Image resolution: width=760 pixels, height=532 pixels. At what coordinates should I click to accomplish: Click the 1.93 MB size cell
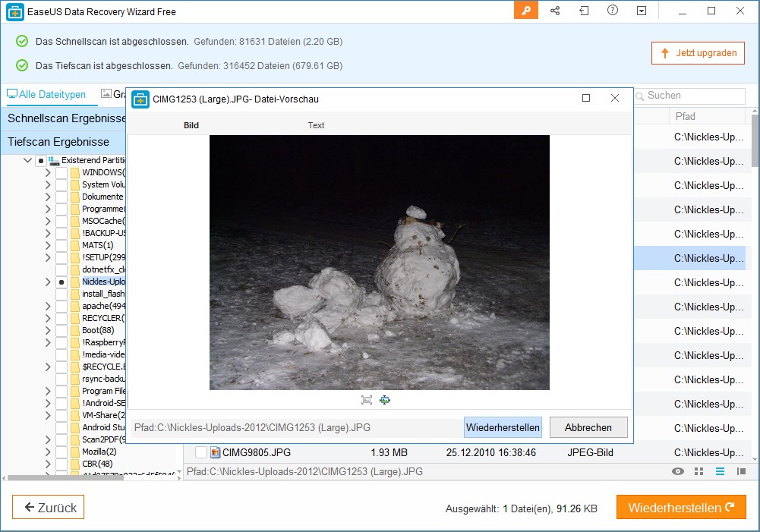coord(389,452)
